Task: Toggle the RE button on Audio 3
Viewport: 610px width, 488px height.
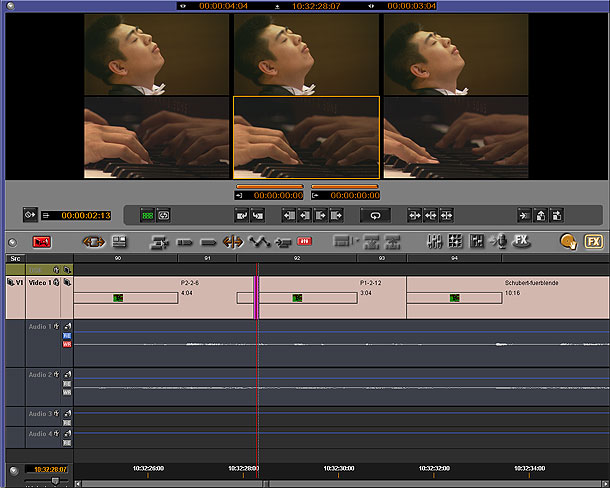Action: point(67,423)
